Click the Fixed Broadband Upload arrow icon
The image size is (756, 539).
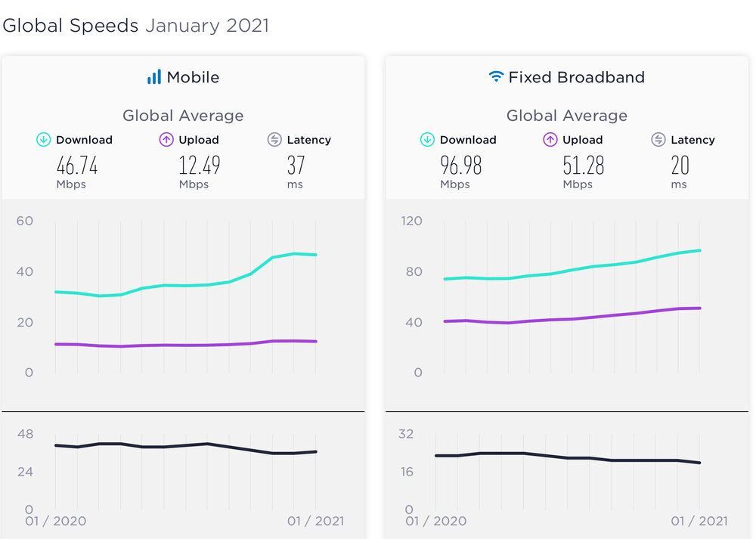(x=550, y=140)
